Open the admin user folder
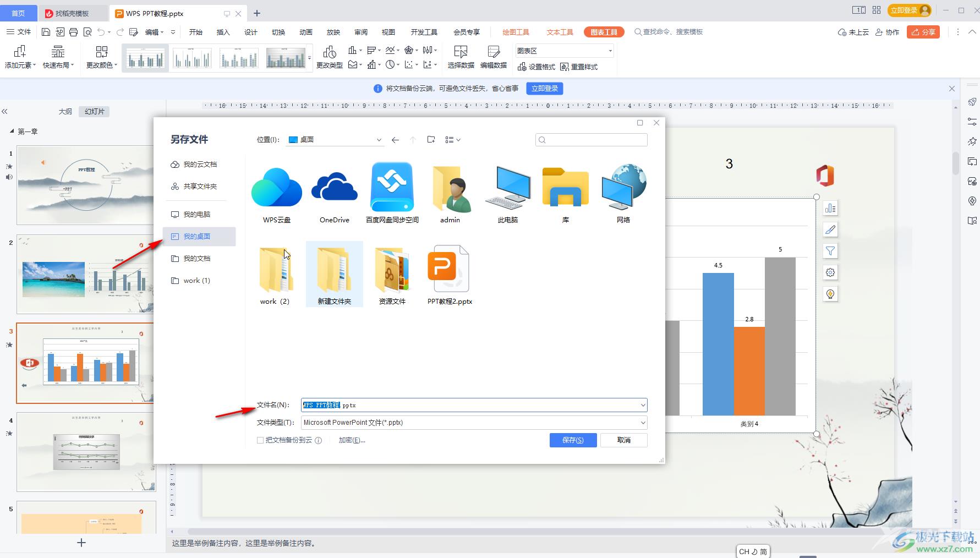Image resolution: width=980 pixels, height=558 pixels. tap(450, 189)
